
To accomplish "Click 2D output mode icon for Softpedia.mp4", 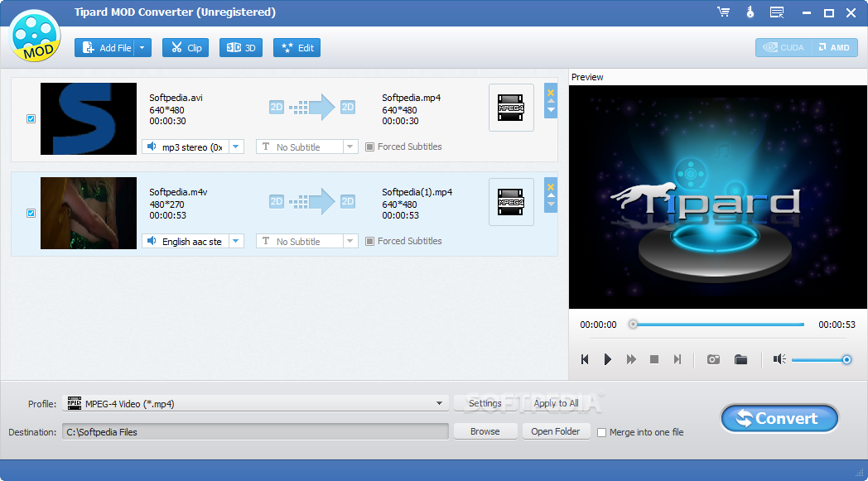I will 348,108.
